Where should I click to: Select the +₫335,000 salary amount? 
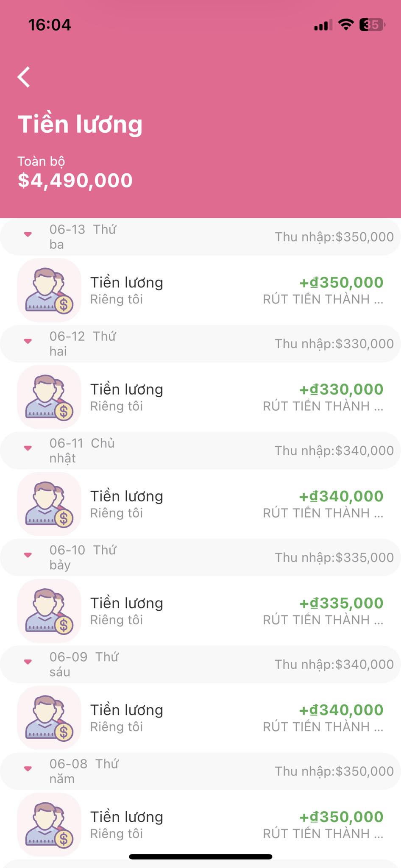pyautogui.click(x=341, y=603)
